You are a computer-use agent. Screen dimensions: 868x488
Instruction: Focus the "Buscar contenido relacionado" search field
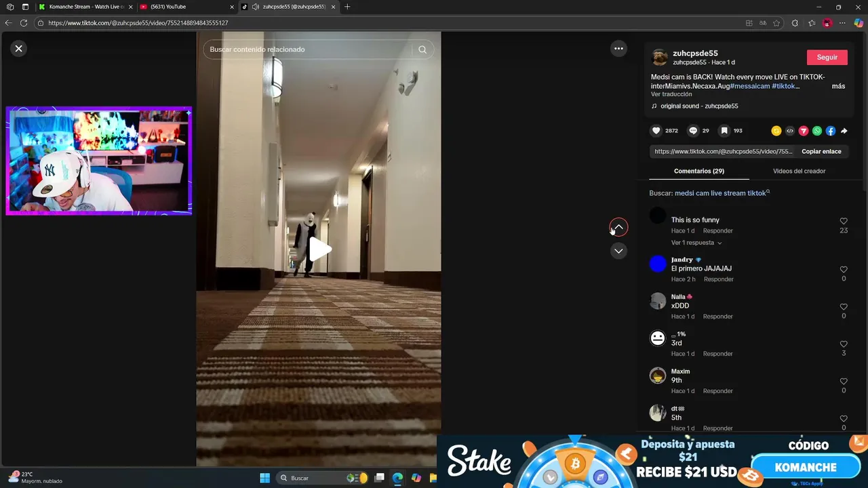309,49
